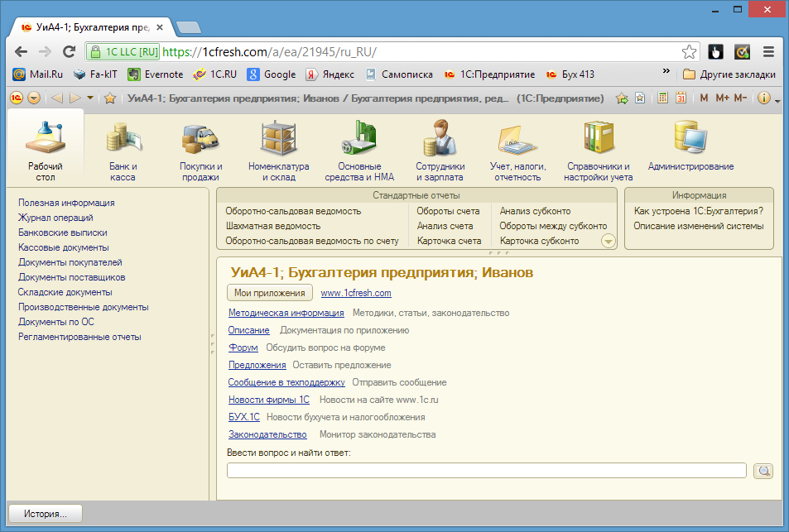Expand more standard reports with round arrow button
Image resolution: width=789 pixels, height=532 pixels.
tap(609, 242)
